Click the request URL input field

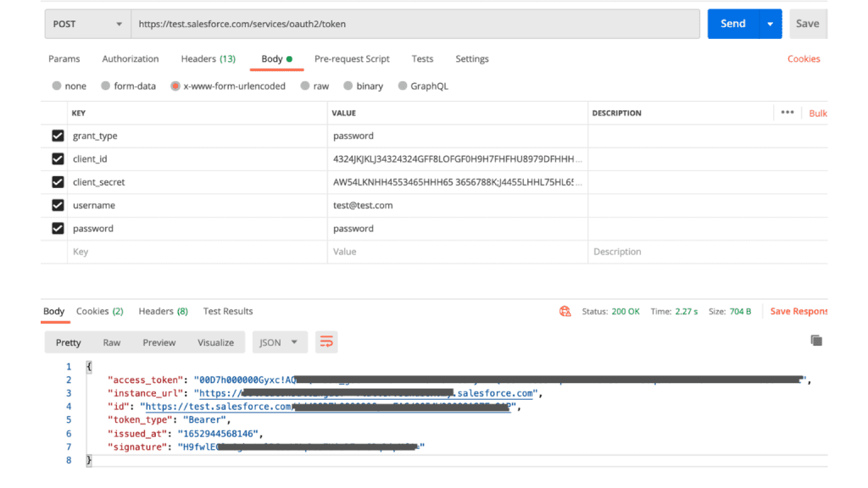tap(415, 25)
